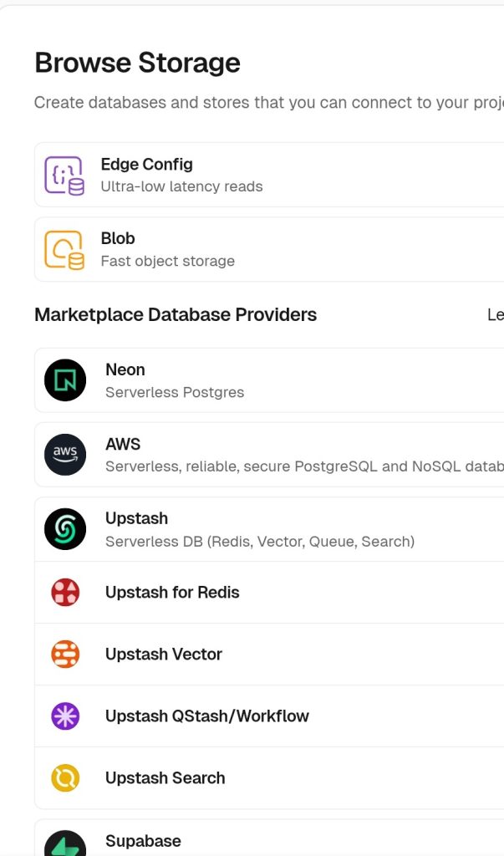Click the Blob storage icon
The height and width of the screenshot is (856, 504).
tap(64, 250)
